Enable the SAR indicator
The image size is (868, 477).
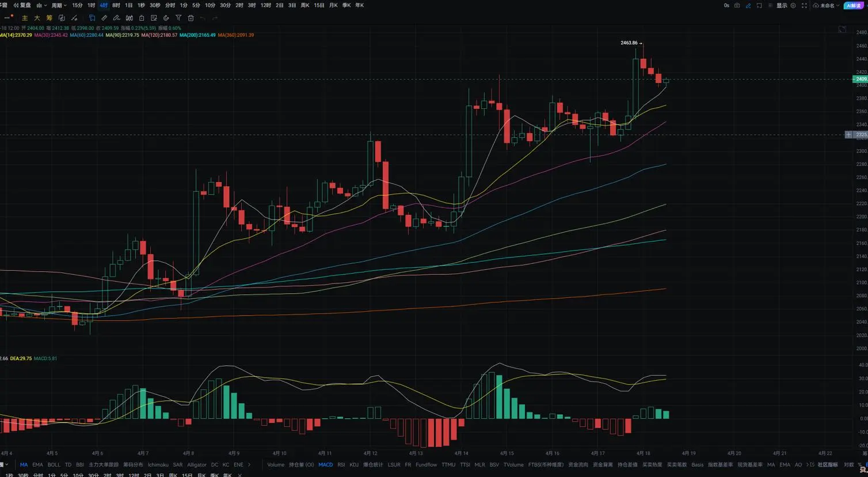tap(177, 465)
